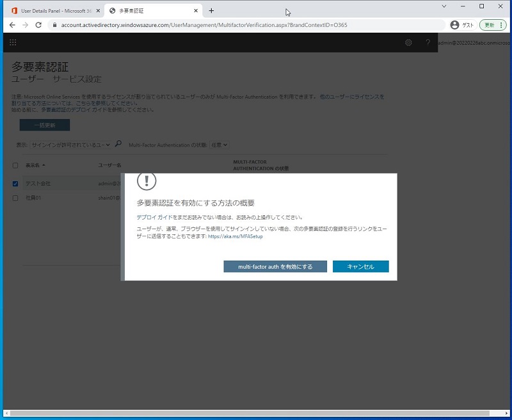Viewport: 512px width, 420px height.
Task: Close the 多要素認証 tab
Action: [196, 11]
